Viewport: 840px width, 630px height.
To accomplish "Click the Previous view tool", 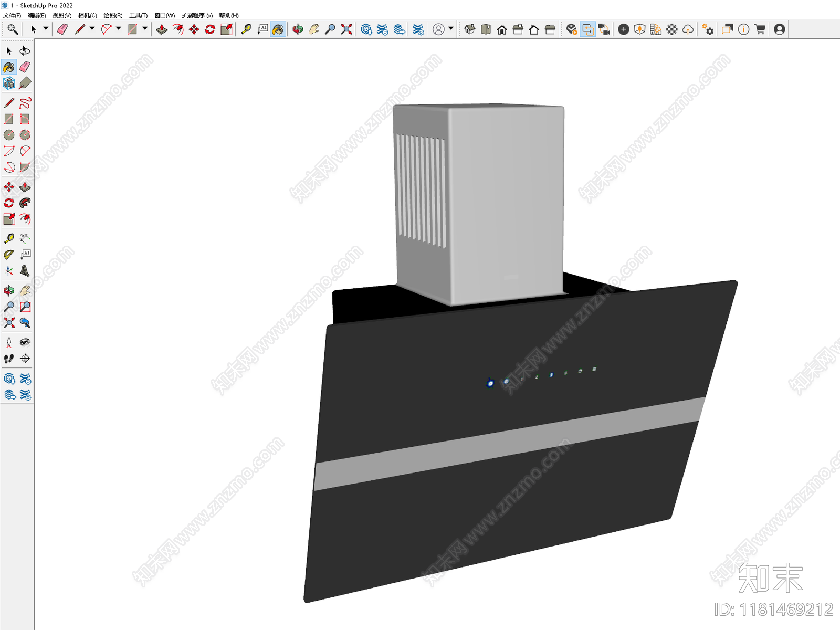I will click(x=25, y=323).
